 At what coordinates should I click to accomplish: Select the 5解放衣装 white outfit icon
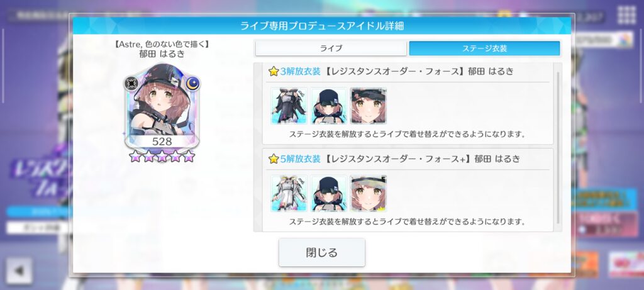[x=289, y=193]
